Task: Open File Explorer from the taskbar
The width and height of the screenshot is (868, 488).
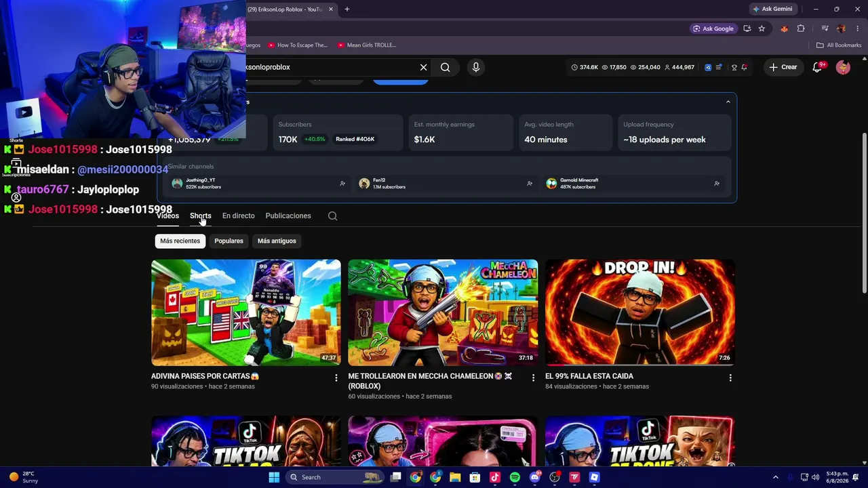Action: [455, 477]
